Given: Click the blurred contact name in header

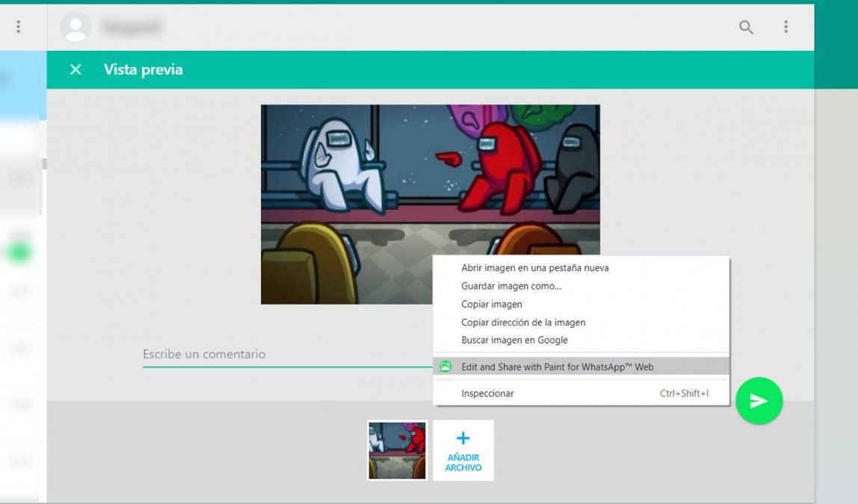Looking at the screenshot, I should (132, 28).
